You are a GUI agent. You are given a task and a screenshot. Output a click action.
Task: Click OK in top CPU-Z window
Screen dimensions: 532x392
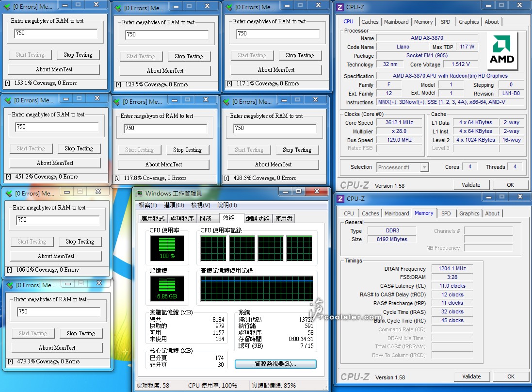[x=510, y=185]
